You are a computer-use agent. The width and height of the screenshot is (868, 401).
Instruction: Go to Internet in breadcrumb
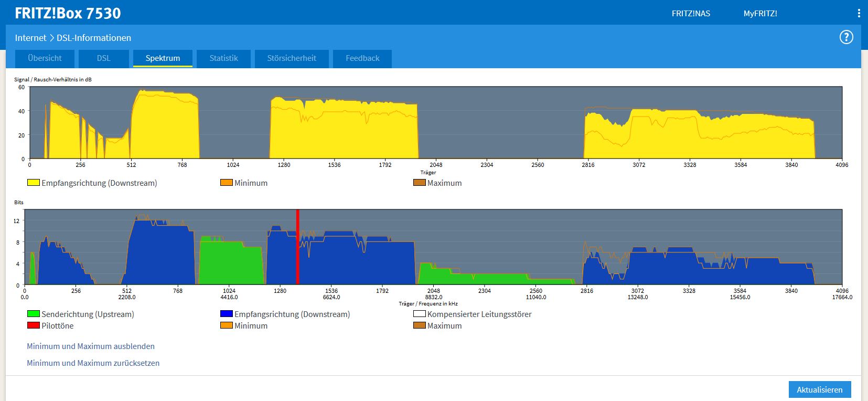click(30, 38)
